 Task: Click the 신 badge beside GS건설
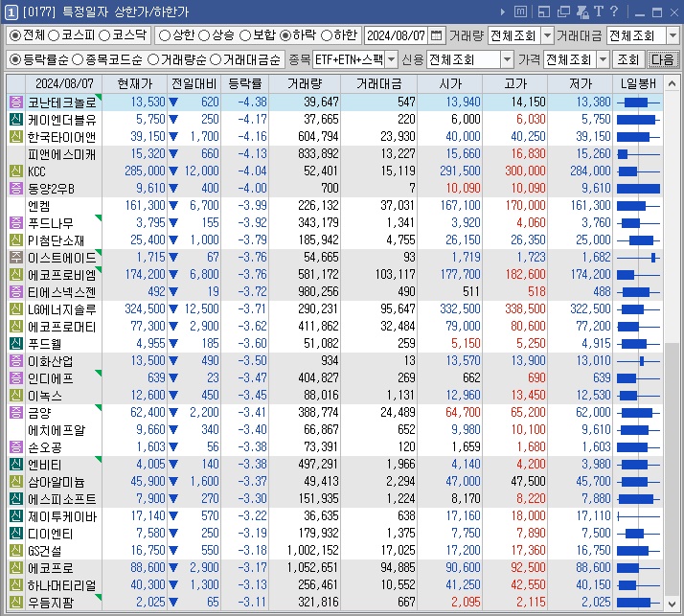click(16, 550)
